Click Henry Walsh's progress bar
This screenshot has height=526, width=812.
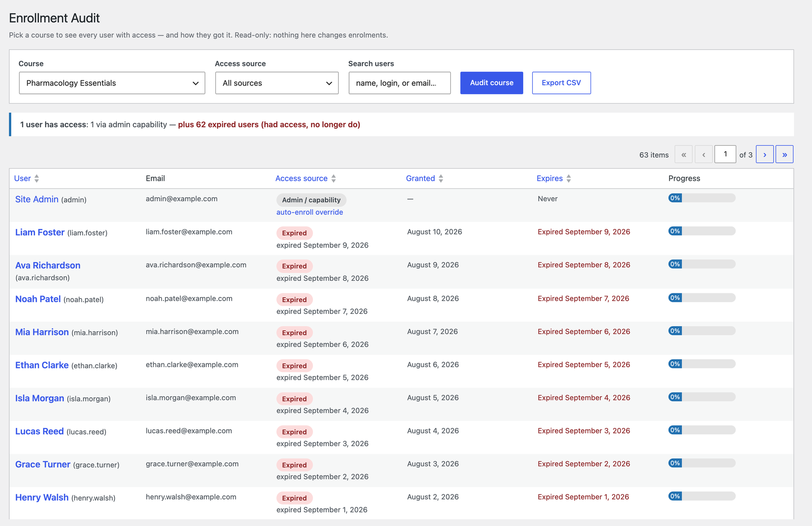click(x=702, y=496)
